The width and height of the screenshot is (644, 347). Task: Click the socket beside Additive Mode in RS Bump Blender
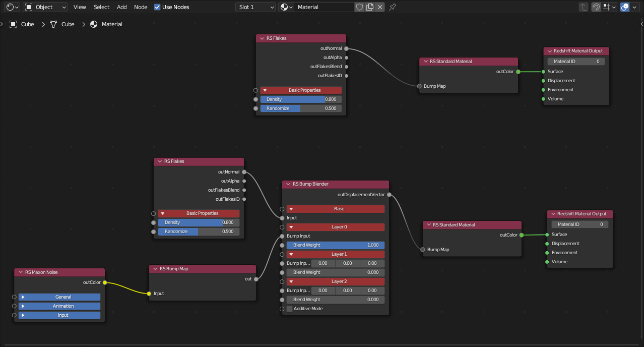pyautogui.click(x=282, y=309)
